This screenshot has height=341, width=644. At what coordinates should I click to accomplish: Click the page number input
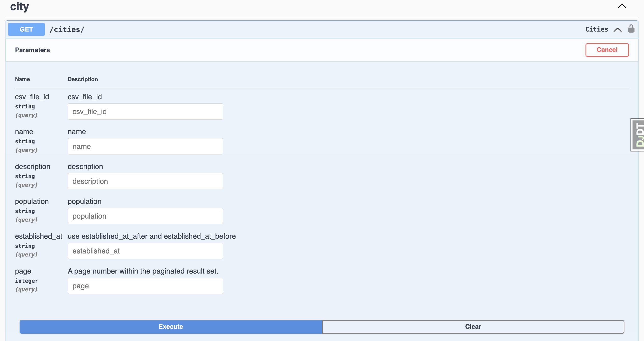point(145,286)
